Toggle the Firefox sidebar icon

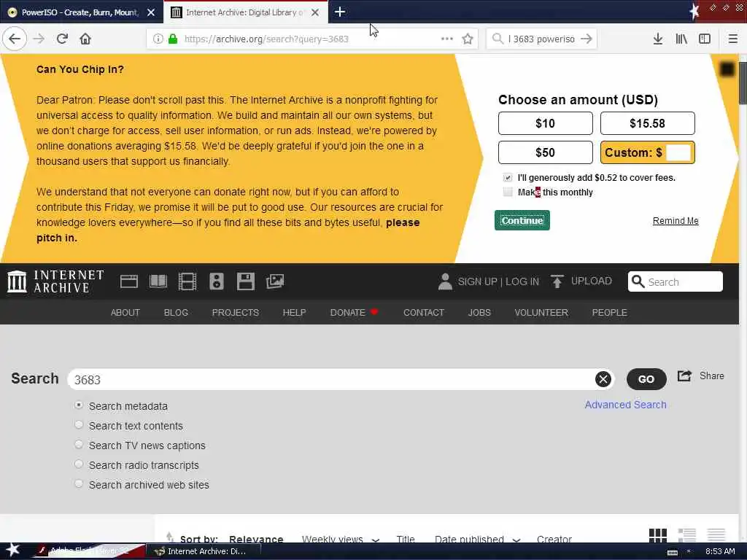[705, 39]
